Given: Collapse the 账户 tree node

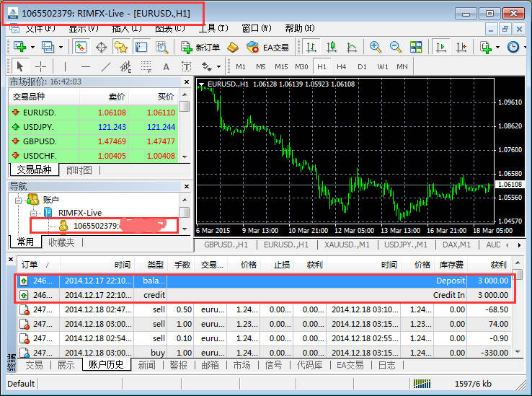Looking at the screenshot, I should 19,199.
